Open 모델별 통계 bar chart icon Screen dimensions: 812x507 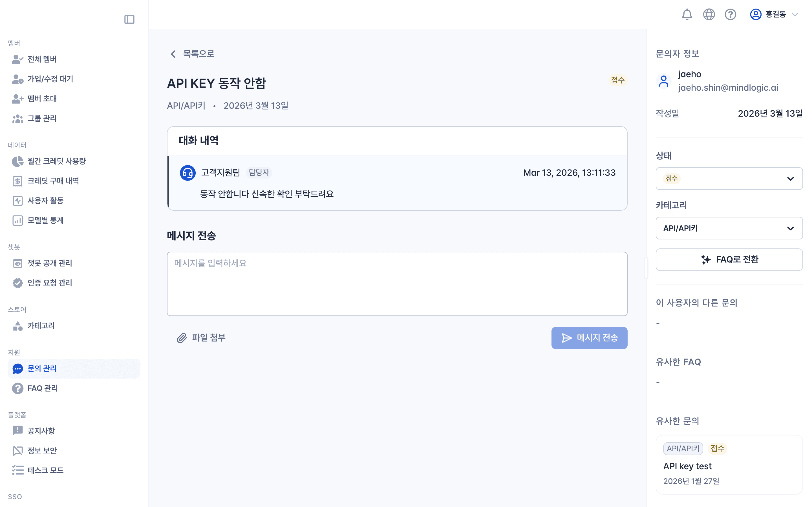pyautogui.click(x=17, y=220)
